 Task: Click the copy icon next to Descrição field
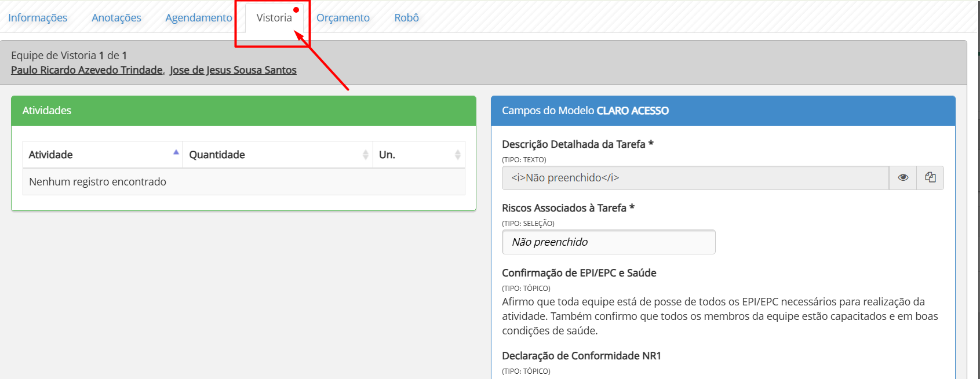coord(930,178)
